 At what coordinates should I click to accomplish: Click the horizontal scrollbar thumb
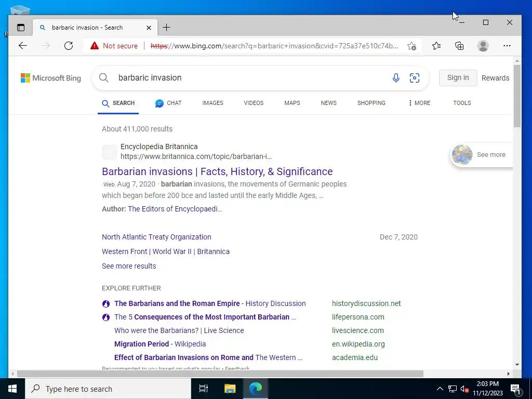tap(220, 374)
